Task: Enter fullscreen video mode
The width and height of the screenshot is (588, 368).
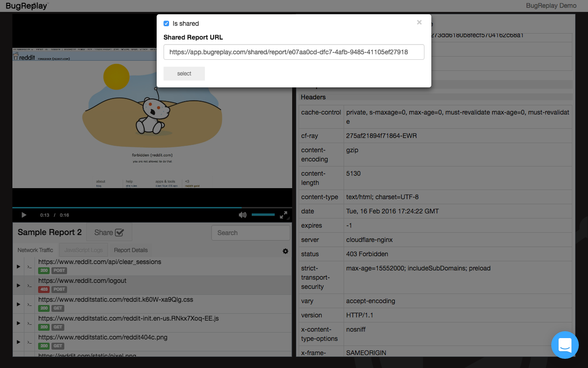Action: click(284, 215)
